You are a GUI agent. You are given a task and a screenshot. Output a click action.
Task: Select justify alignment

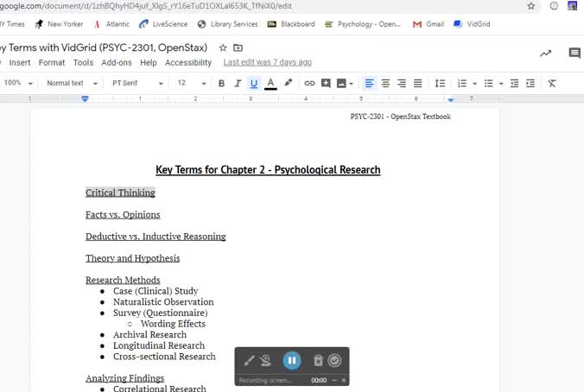(x=418, y=83)
